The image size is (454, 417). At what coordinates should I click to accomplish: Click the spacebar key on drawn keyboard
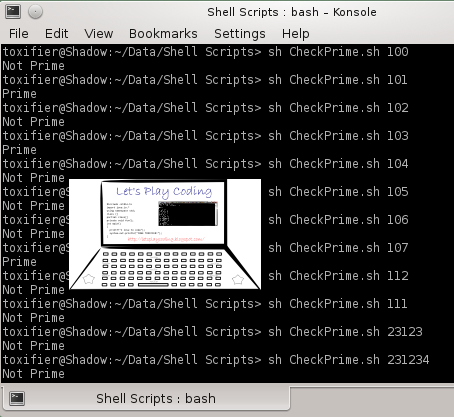(x=153, y=285)
